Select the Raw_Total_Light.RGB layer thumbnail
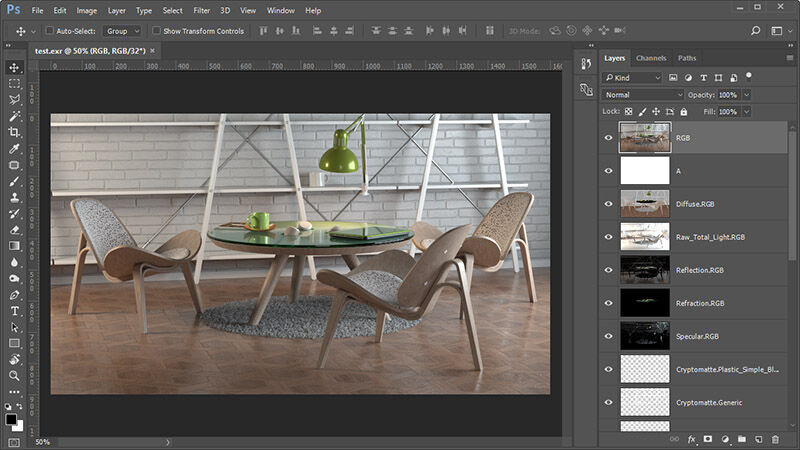The image size is (800, 450). [644, 236]
